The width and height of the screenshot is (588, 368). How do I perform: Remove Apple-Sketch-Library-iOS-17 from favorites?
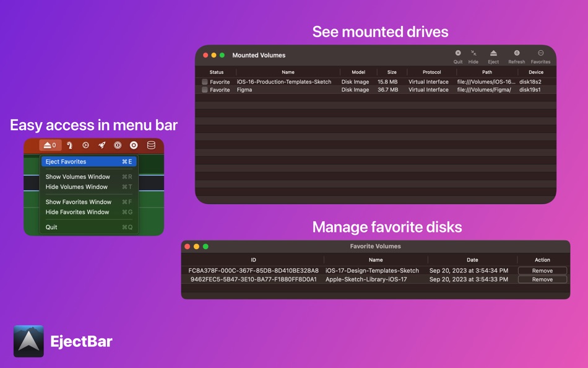click(x=542, y=279)
